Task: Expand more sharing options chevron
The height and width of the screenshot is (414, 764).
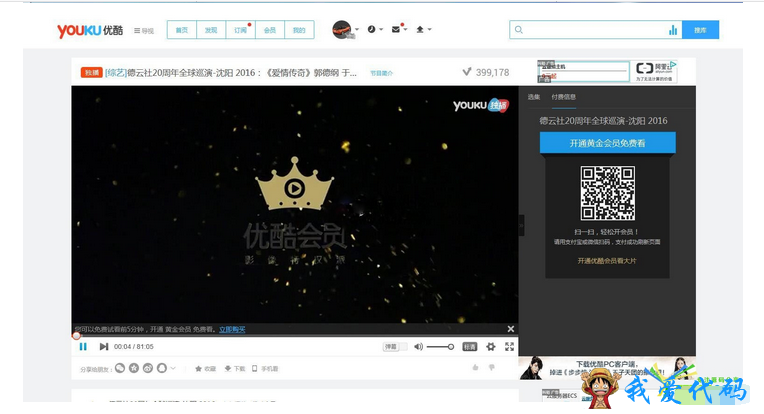Action: coord(172,368)
